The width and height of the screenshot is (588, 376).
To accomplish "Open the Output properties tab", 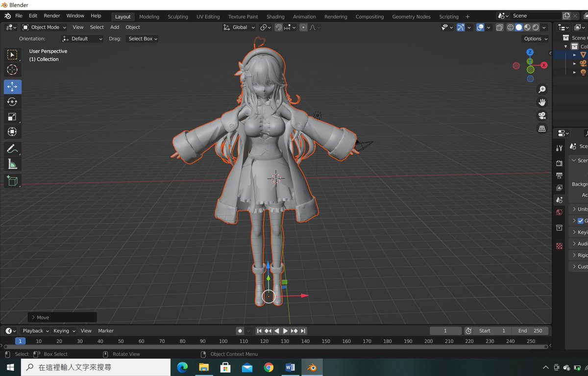I will (x=559, y=175).
